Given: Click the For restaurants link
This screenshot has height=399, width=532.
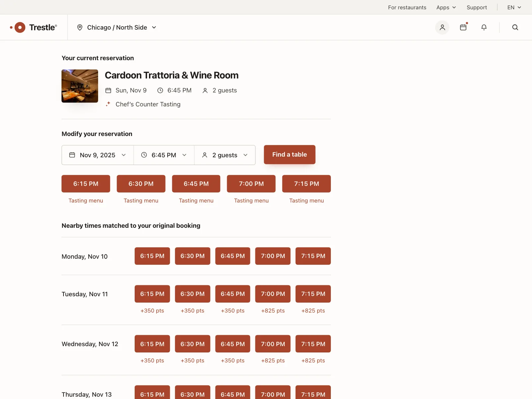Looking at the screenshot, I should click(x=407, y=7).
